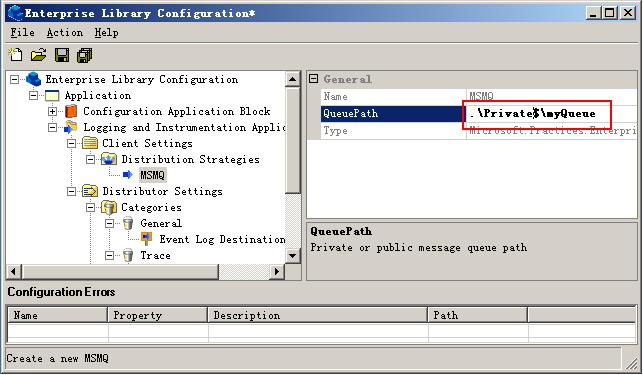
Task: Click the Configuration Application Block book icon
Action: click(71, 111)
